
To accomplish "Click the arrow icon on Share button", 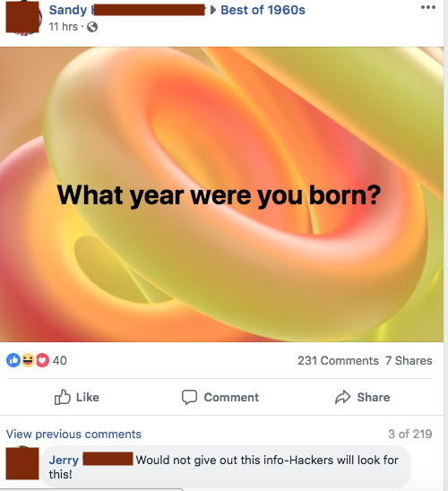I will [343, 397].
